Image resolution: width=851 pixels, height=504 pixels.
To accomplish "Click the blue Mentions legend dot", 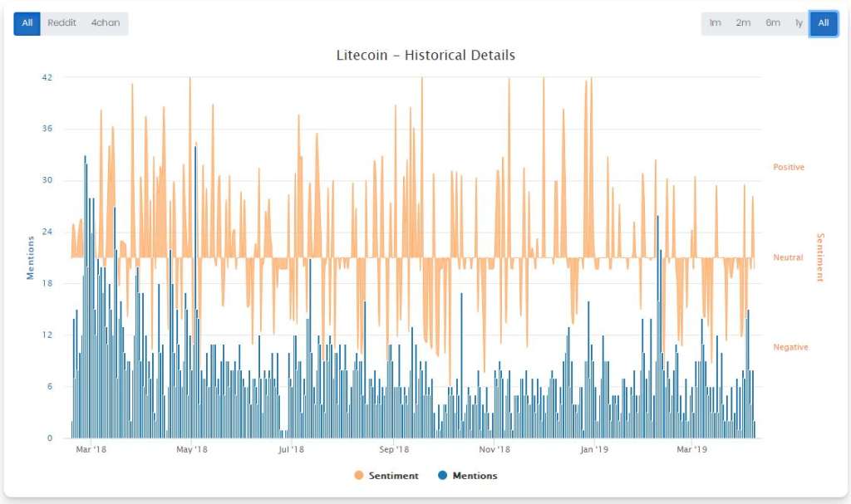I will [442, 476].
